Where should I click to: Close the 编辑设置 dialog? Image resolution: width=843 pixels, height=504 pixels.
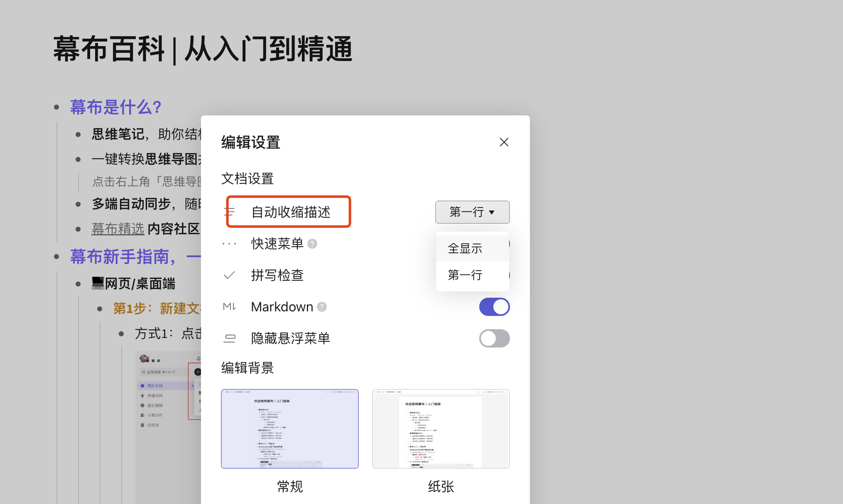click(504, 142)
